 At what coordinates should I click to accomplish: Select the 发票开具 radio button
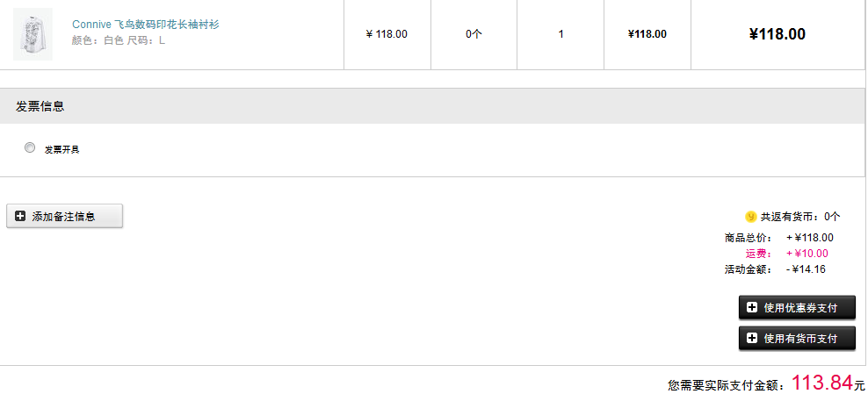coord(30,147)
